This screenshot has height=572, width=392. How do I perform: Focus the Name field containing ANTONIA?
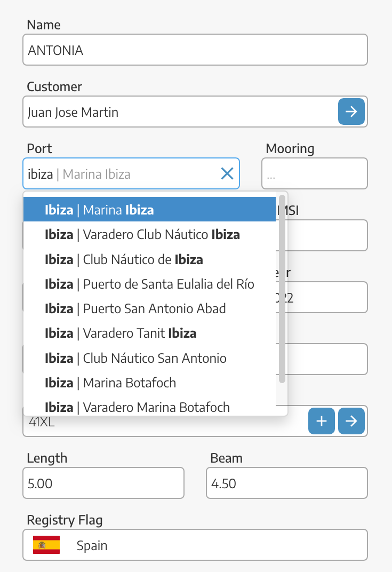coord(195,50)
